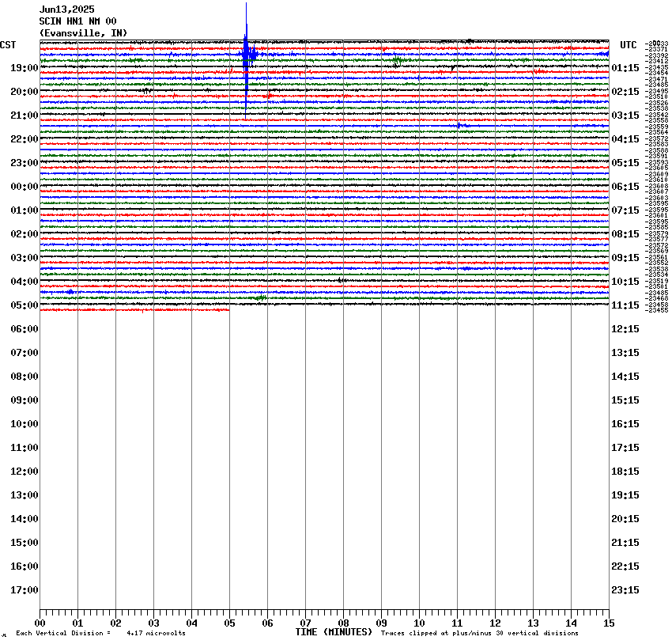Click the end of the last red trace
This screenshot has height=644, width=672.
(x=228, y=309)
